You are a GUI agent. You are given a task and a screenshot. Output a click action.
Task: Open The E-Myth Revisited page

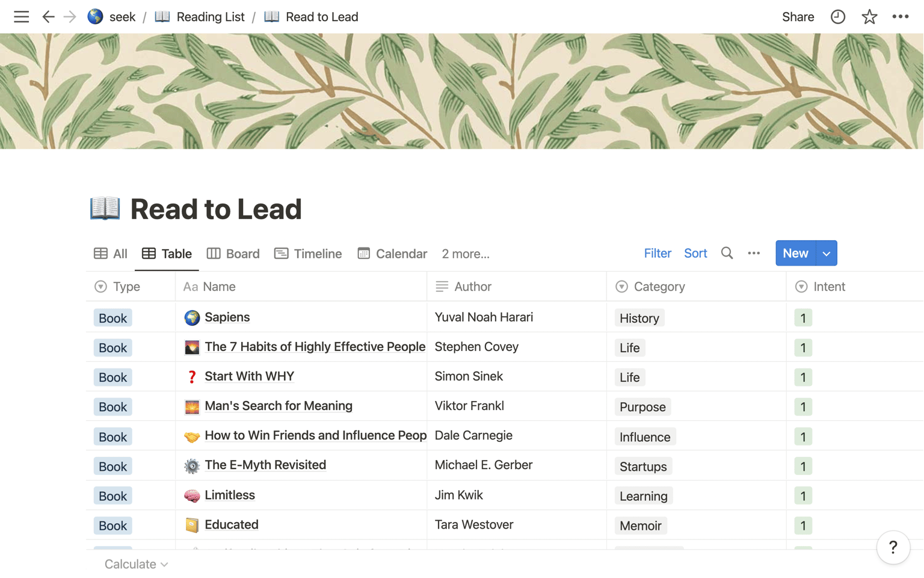tap(265, 465)
